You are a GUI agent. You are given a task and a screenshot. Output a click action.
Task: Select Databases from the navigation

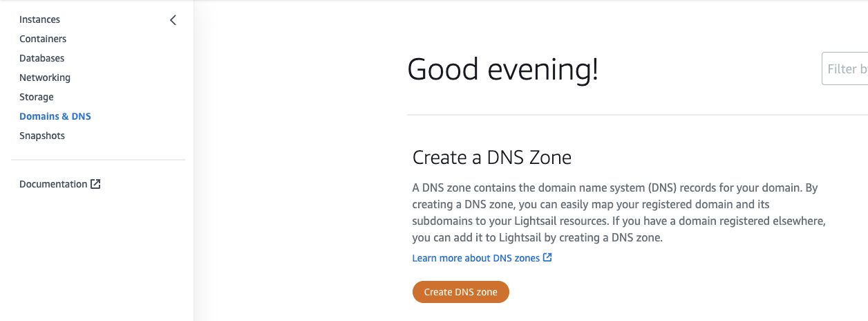[41, 58]
